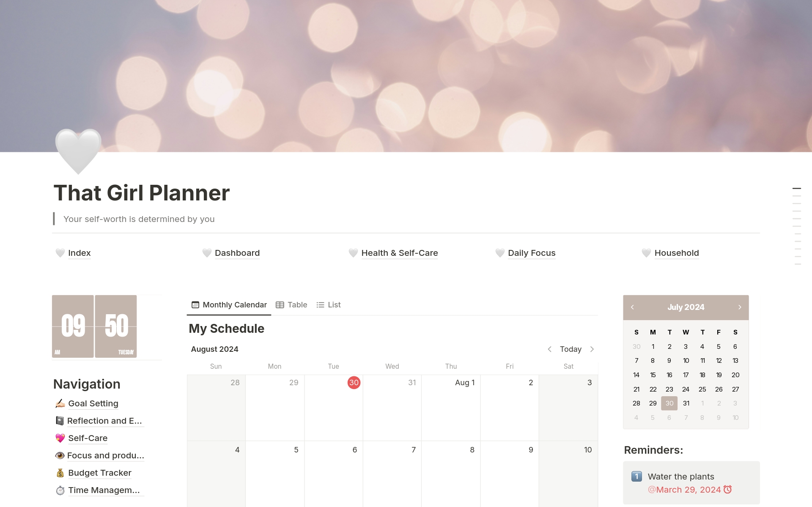Collapse the July 2024 mini calendar
Image resolution: width=812 pixels, height=507 pixels.
686,307
